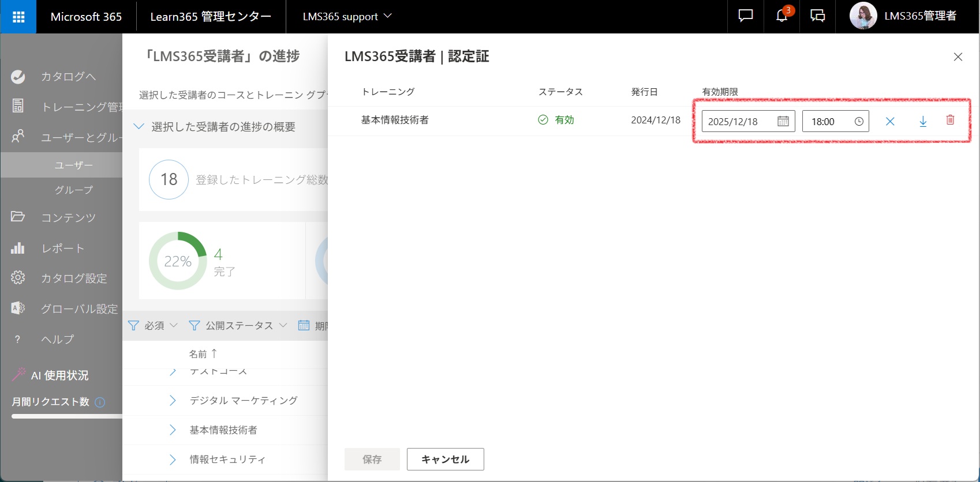Image resolution: width=980 pixels, height=482 pixels.
Task: Open the LMS365 support dropdown
Action: point(347,16)
